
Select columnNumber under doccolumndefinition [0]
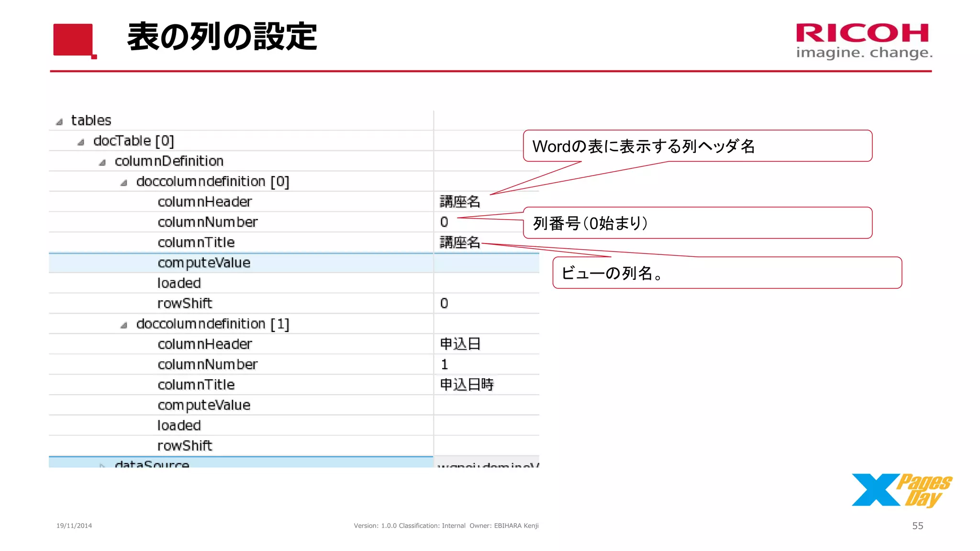tap(208, 222)
